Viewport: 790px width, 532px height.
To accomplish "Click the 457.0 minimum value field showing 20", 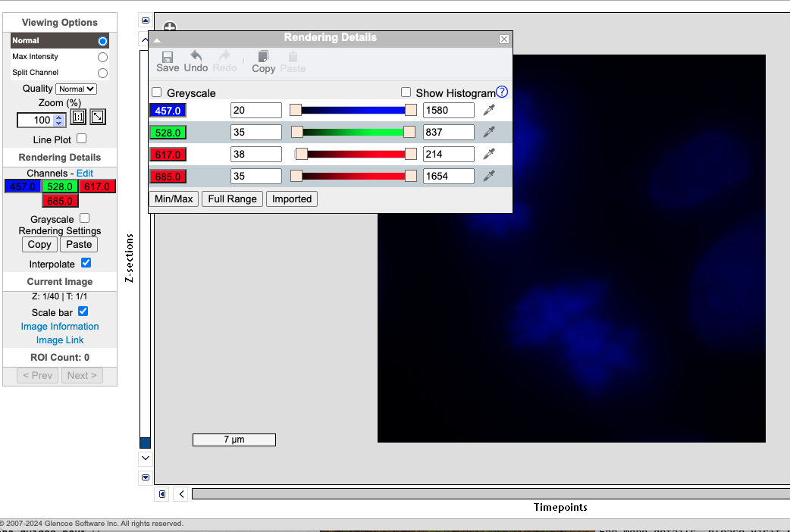I will tap(256, 110).
